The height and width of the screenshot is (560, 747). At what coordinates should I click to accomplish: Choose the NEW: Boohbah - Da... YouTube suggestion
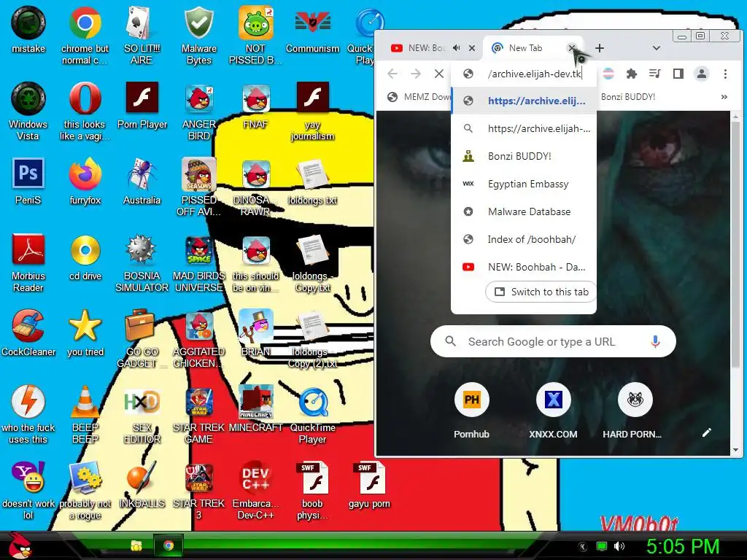coord(524,267)
